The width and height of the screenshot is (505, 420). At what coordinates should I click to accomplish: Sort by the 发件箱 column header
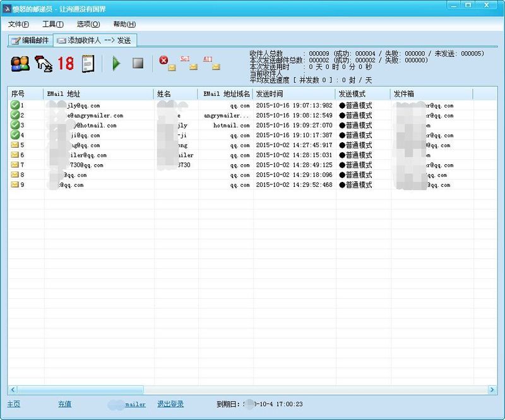tap(432, 94)
